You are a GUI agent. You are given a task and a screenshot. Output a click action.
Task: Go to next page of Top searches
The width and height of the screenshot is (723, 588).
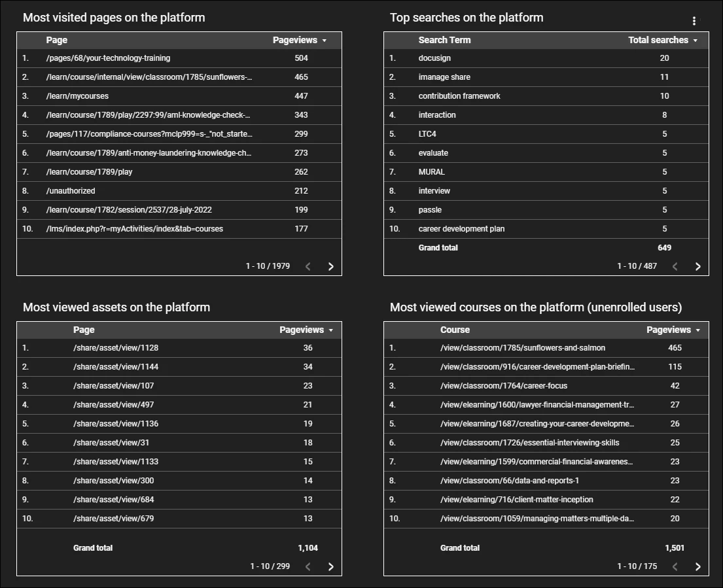tap(697, 266)
